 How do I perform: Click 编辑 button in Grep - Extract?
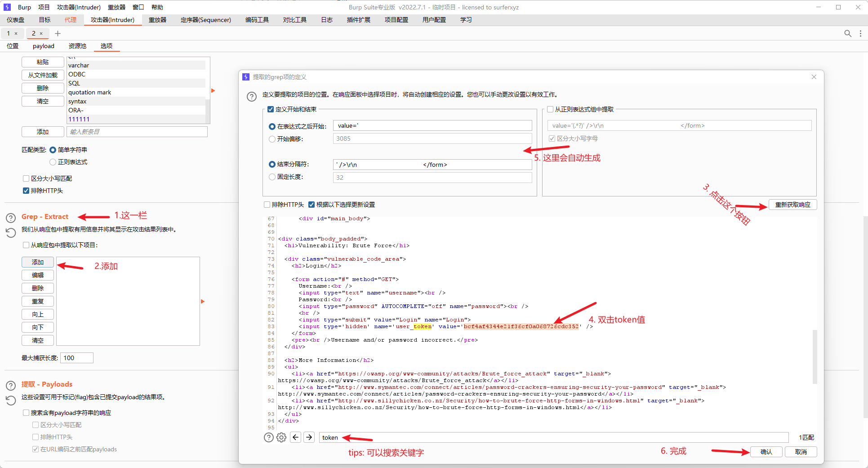[x=38, y=275]
